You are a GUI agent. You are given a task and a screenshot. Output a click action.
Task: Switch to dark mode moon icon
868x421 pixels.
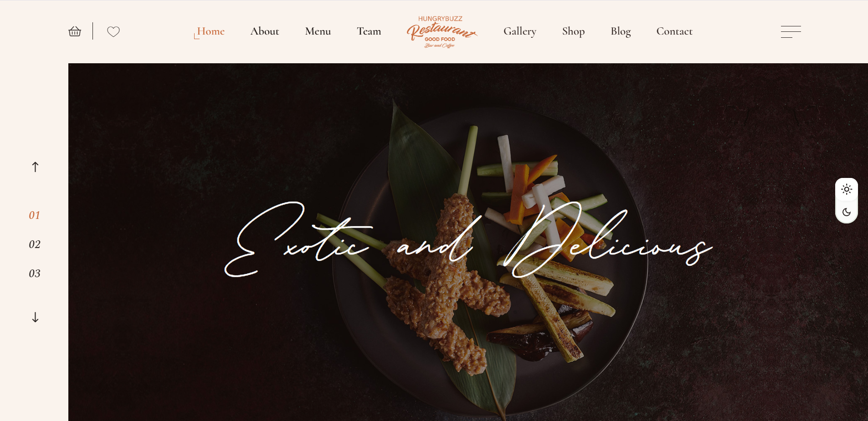[x=847, y=212]
